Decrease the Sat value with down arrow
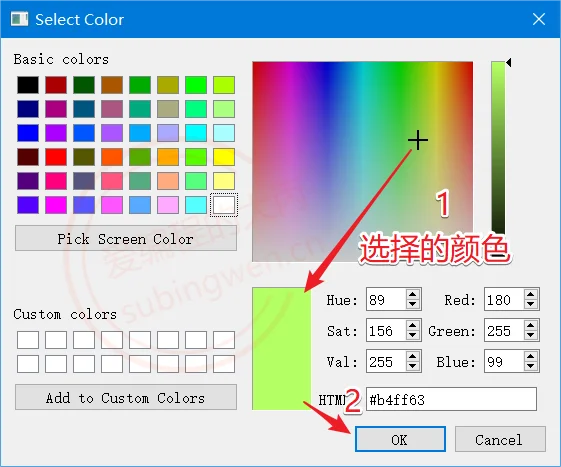The image size is (561, 467). click(x=413, y=335)
